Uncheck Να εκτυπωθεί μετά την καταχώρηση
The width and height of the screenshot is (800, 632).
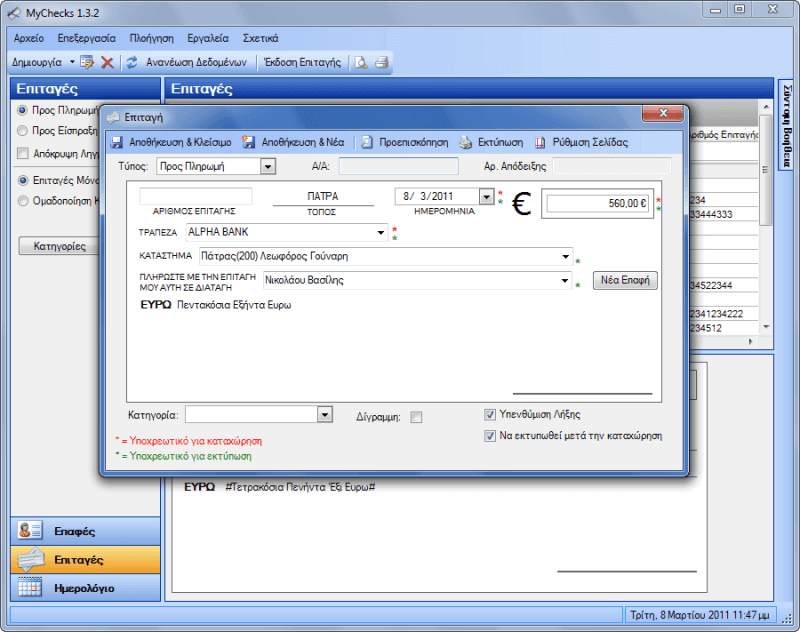point(490,436)
